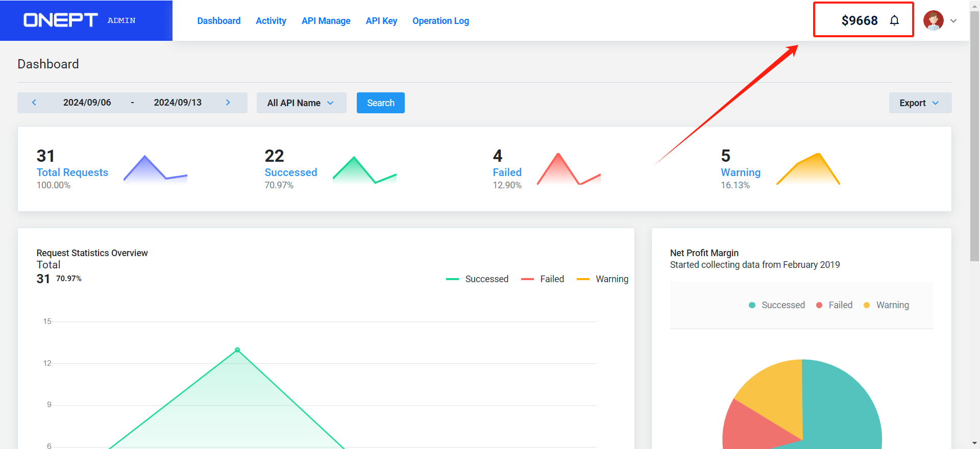Click the Warning stat label in summary card

[x=741, y=172]
